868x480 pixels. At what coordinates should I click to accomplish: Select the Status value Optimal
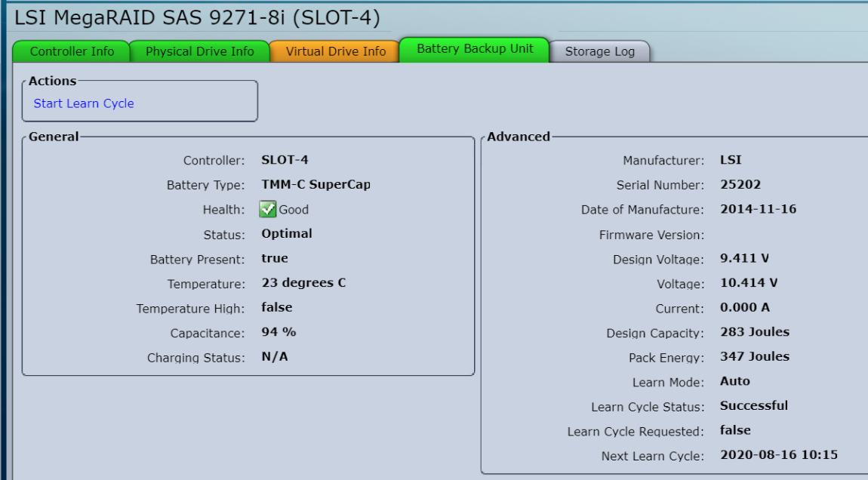(286, 233)
